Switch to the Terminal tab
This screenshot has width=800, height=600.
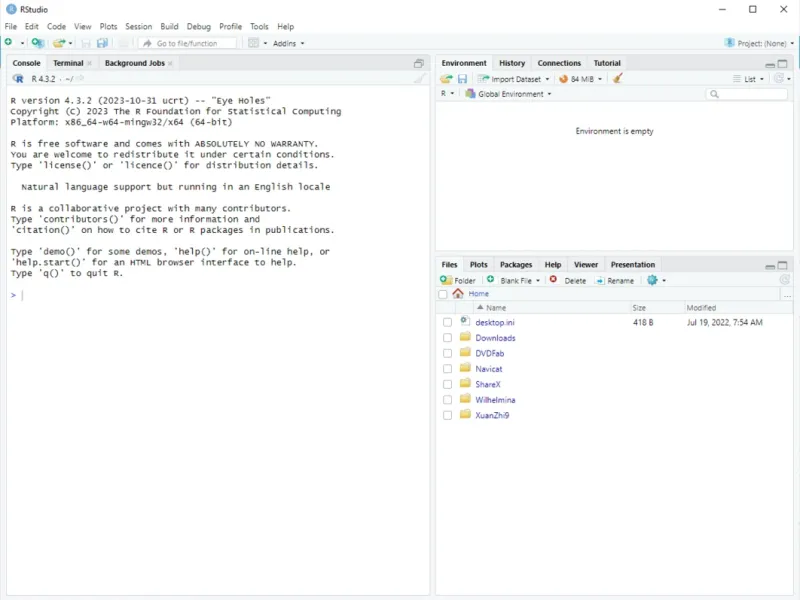pyautogui.click(x=68, y=63)
